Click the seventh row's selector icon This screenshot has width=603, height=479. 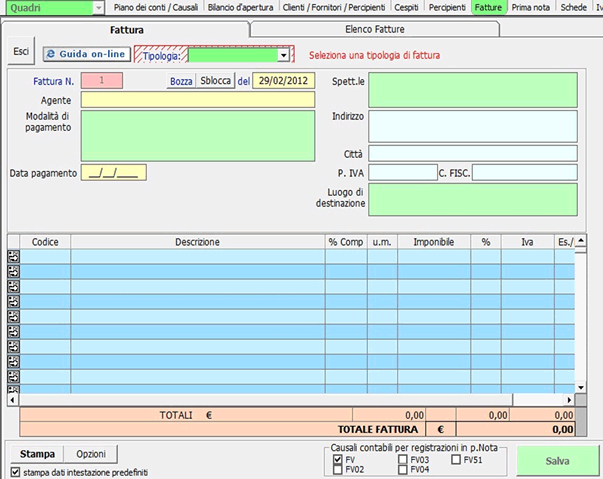tap(13, 346)
